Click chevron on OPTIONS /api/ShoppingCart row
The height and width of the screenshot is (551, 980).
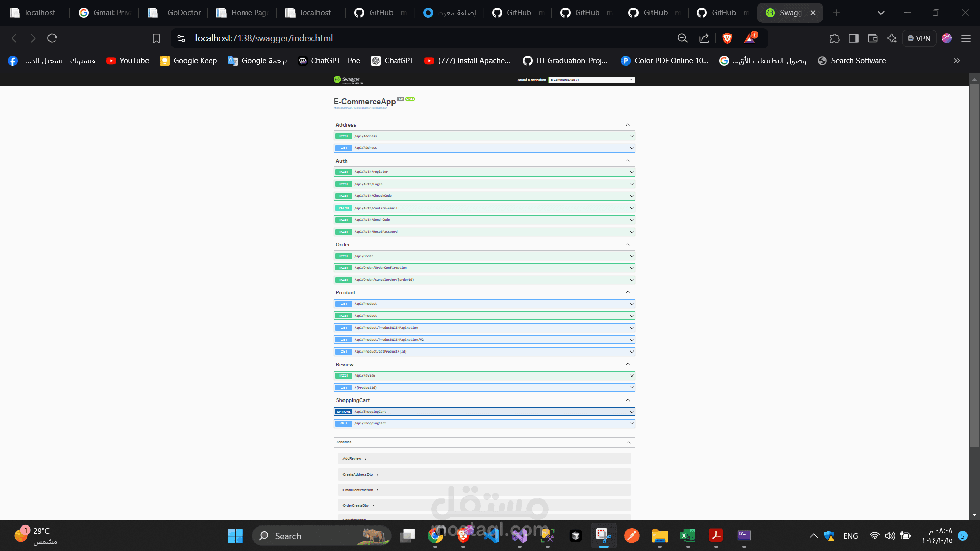click(x=632, y=412)
